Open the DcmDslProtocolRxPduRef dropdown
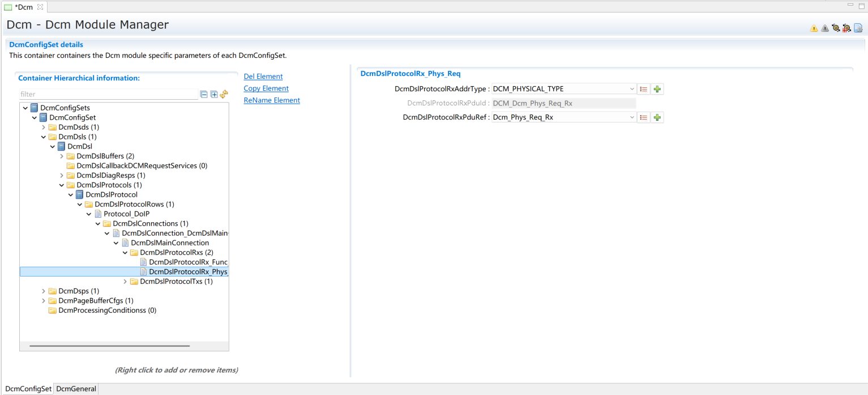The image size is (868, 395). pyautogui.click(x=632, y=117)
